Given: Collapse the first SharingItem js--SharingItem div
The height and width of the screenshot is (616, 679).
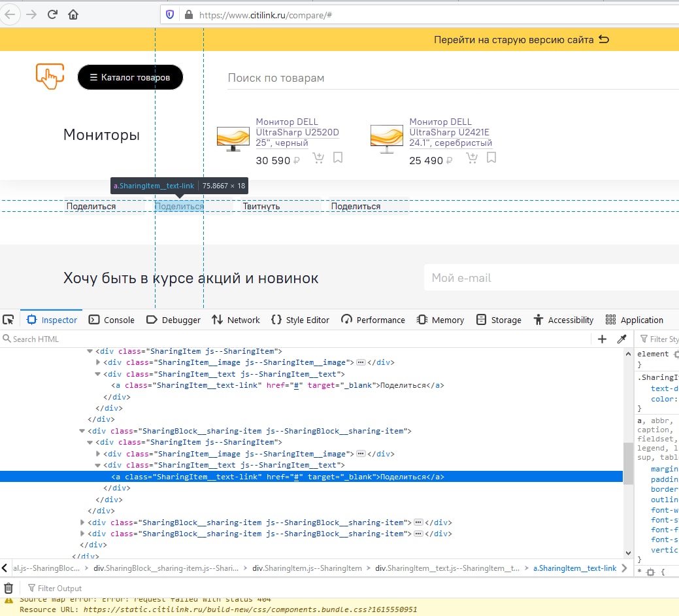Looking at the screenshot, I should [x=90, y=351].
